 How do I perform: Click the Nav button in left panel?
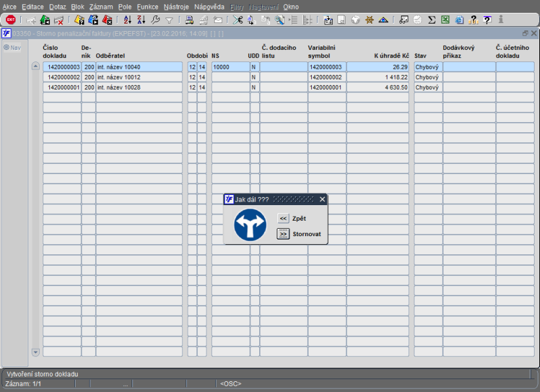[x=12, y=47]
